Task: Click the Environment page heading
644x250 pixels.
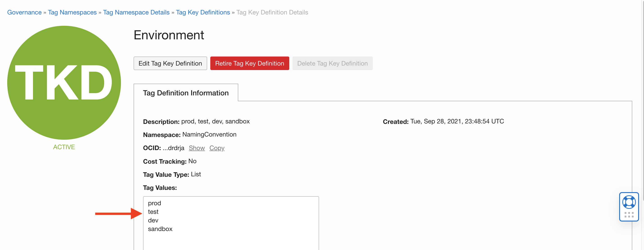Action: tap(169, 35)
